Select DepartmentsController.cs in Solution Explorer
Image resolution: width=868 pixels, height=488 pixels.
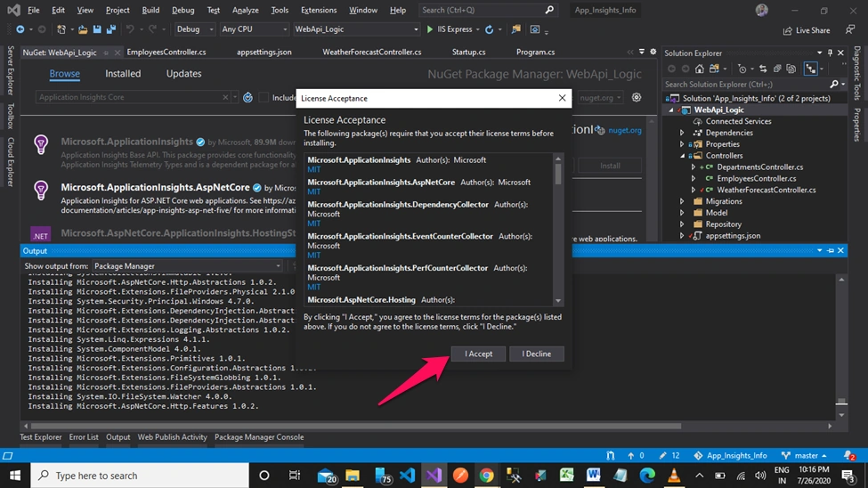[759, 167]
